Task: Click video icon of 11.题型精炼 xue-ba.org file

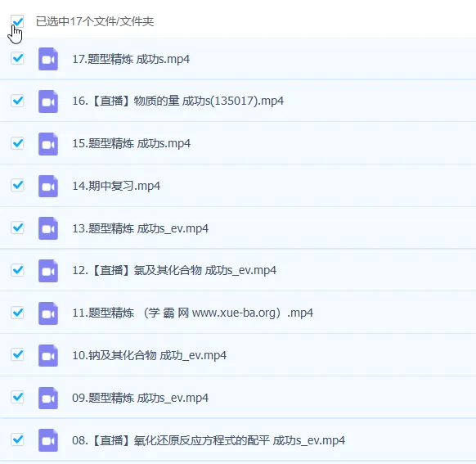Action: click(48, 313)
